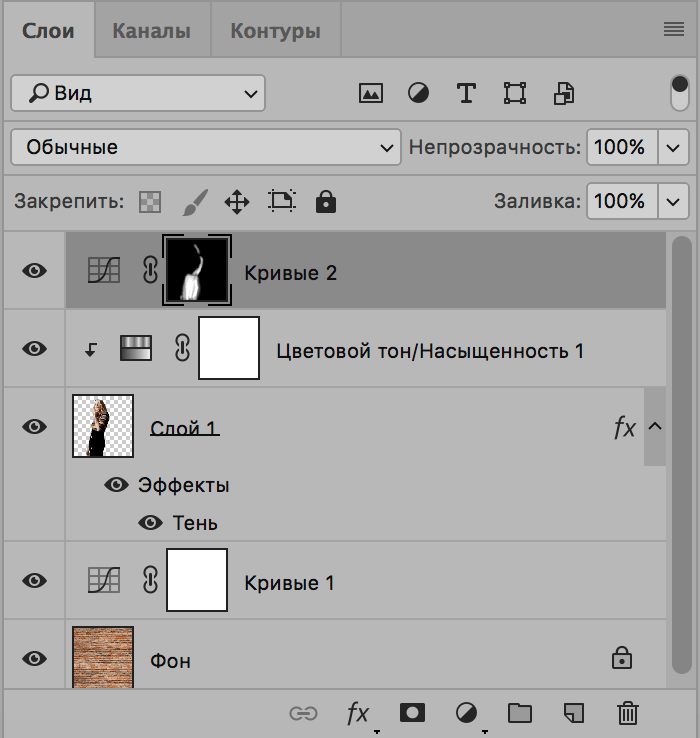Switch to the Каналы tab
Image resolution: width=700 pixels, height=738 pixels.
pyautogui.click(x=151, y=31)
